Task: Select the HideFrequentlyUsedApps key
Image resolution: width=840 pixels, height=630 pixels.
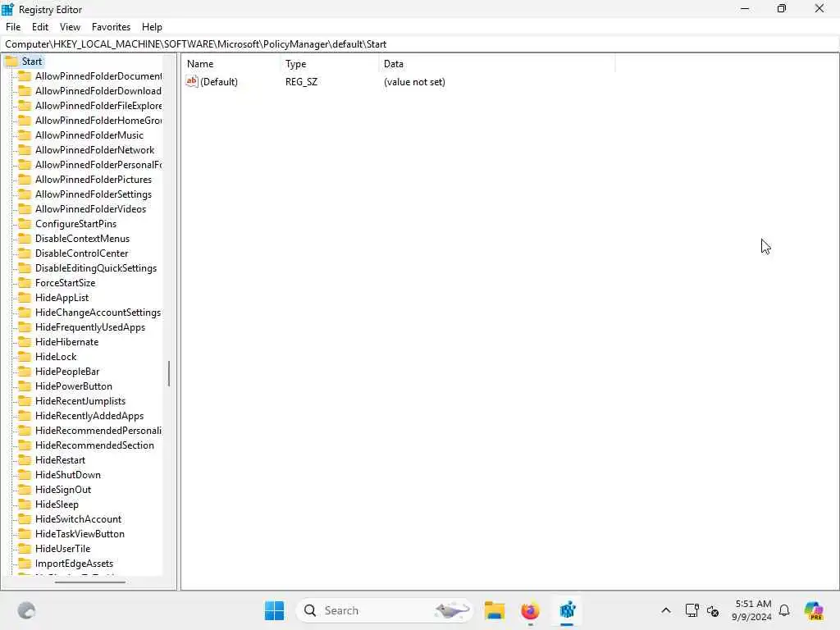Action: [90, 326]
